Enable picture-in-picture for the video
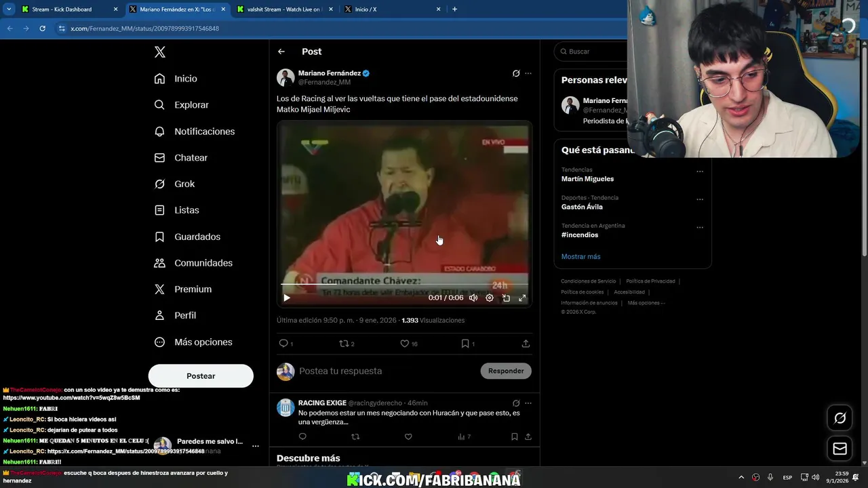This screenshot has height=488, width=868. tap(506, 298)
